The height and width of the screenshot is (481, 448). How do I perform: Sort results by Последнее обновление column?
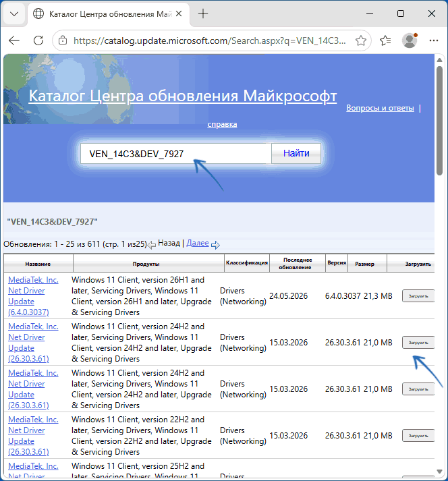pyautogui.click(x=298, y=264)
